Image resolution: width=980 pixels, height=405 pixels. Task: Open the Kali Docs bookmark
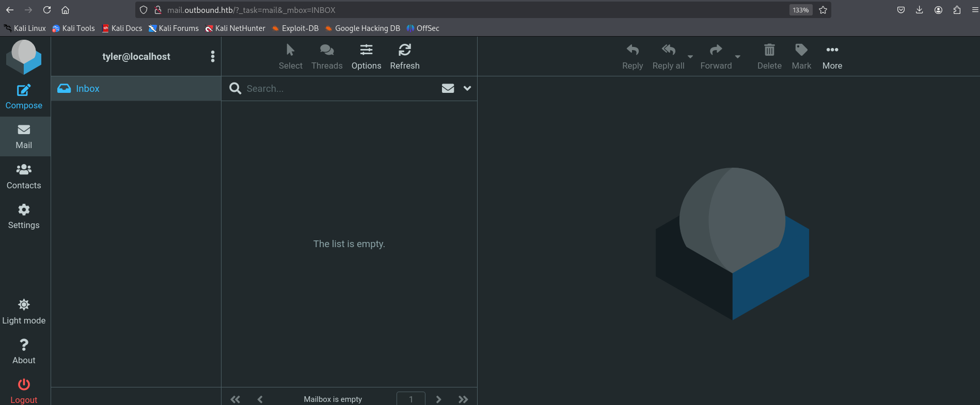pos(122,28)
